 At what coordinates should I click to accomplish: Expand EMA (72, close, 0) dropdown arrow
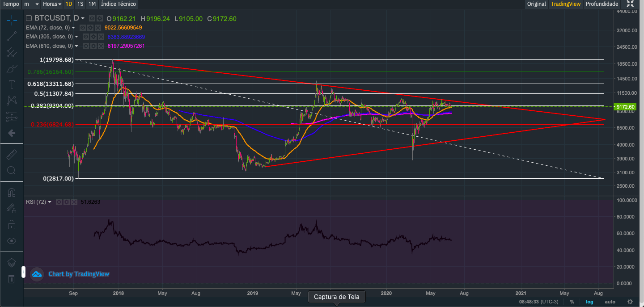73,28
